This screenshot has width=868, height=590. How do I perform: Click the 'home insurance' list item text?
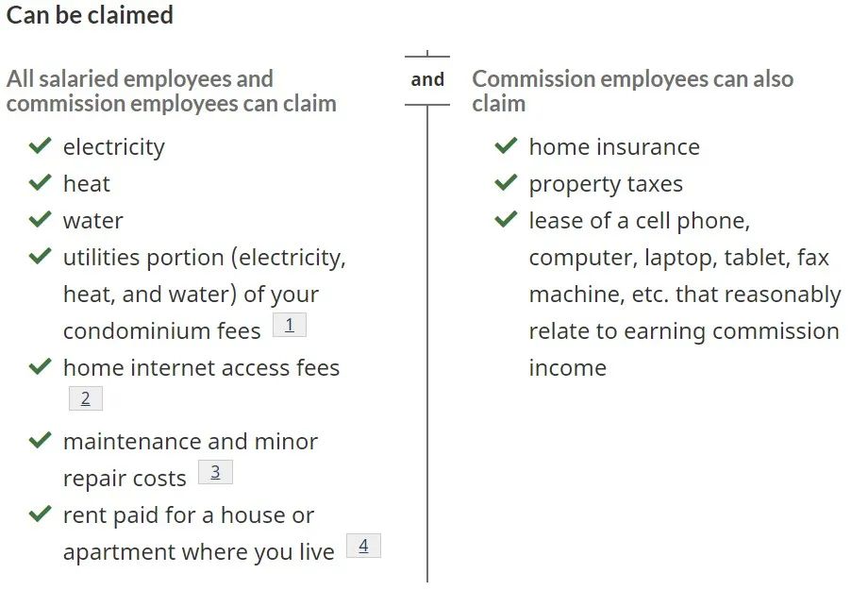pos(614,147)
